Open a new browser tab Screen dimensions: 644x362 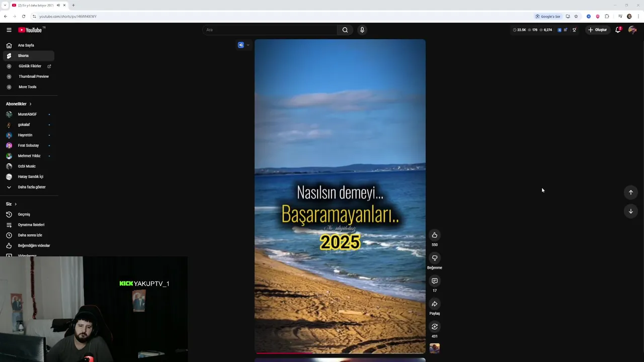73,5
